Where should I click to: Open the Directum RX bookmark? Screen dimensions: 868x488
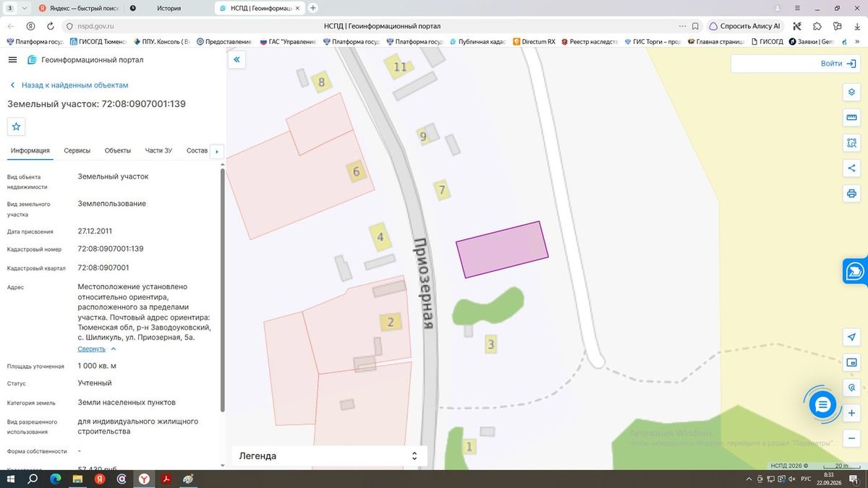(534, 42)
